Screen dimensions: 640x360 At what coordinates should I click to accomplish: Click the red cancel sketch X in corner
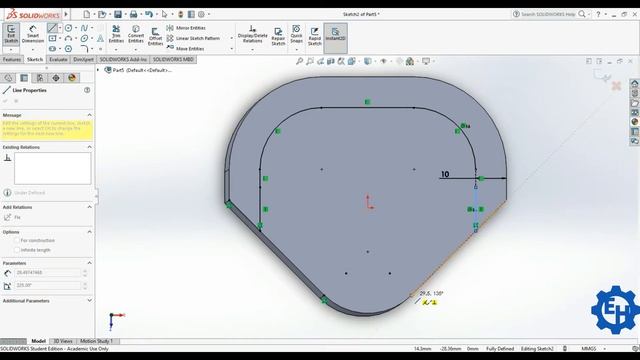616,86
